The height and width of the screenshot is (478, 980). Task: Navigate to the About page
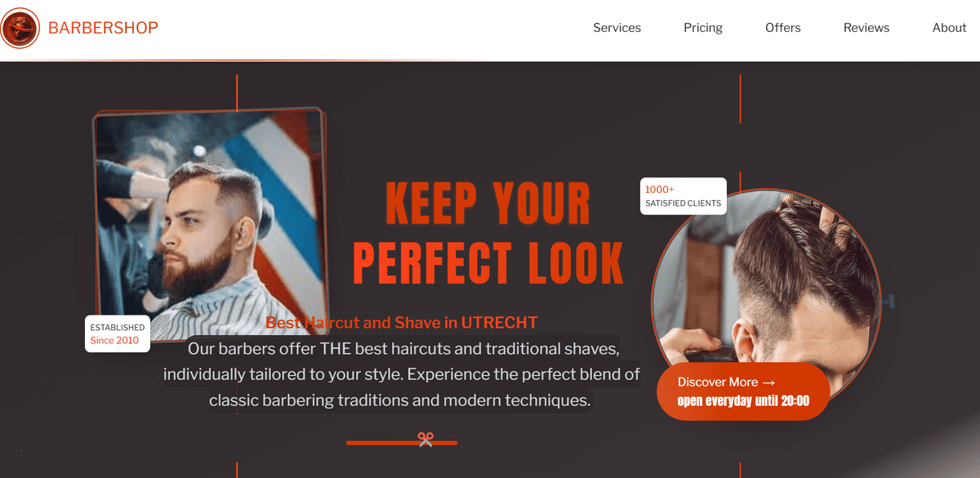(949, 28)
